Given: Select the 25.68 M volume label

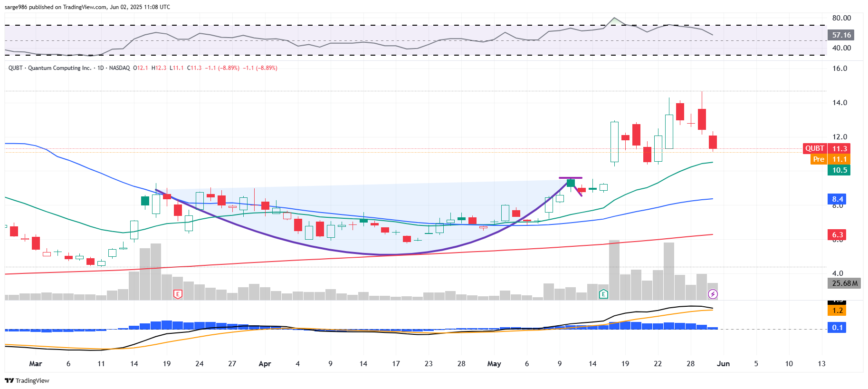Looking at the screenshot, I should 844,283.
